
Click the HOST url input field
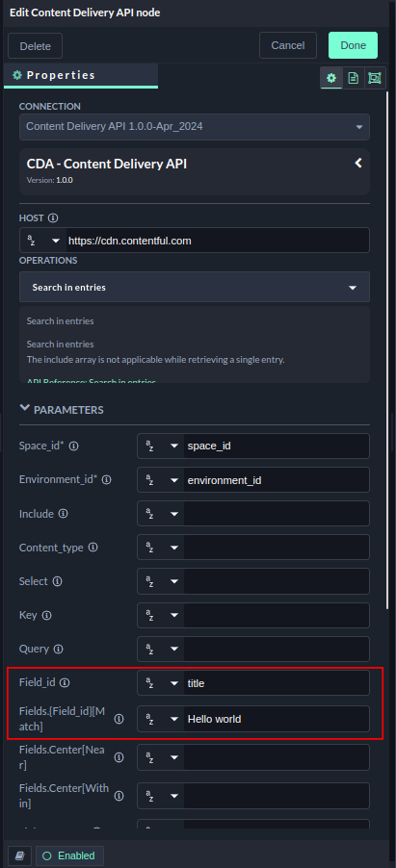(218, 241)
